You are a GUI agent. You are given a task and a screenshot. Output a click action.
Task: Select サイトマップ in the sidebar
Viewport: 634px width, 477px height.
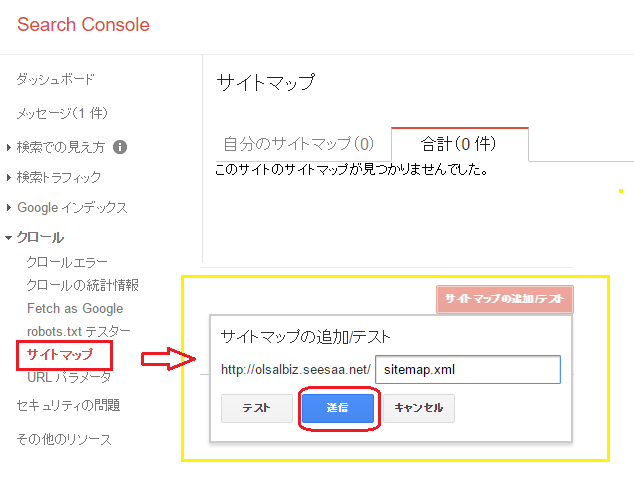click(60, 355)
